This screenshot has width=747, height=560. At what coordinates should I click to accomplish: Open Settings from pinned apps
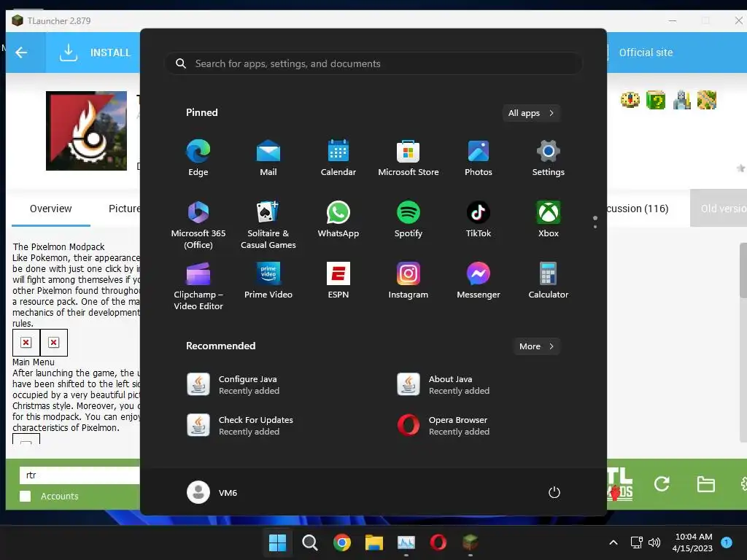point(549,157)
